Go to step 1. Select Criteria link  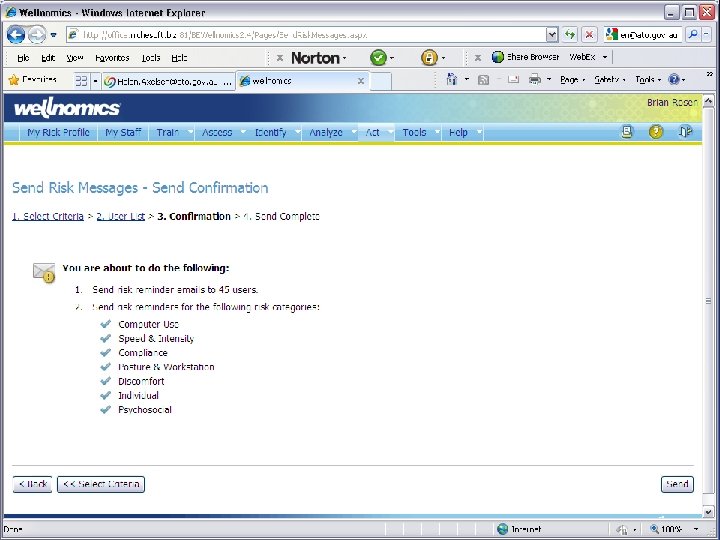[x=48, y=216]
